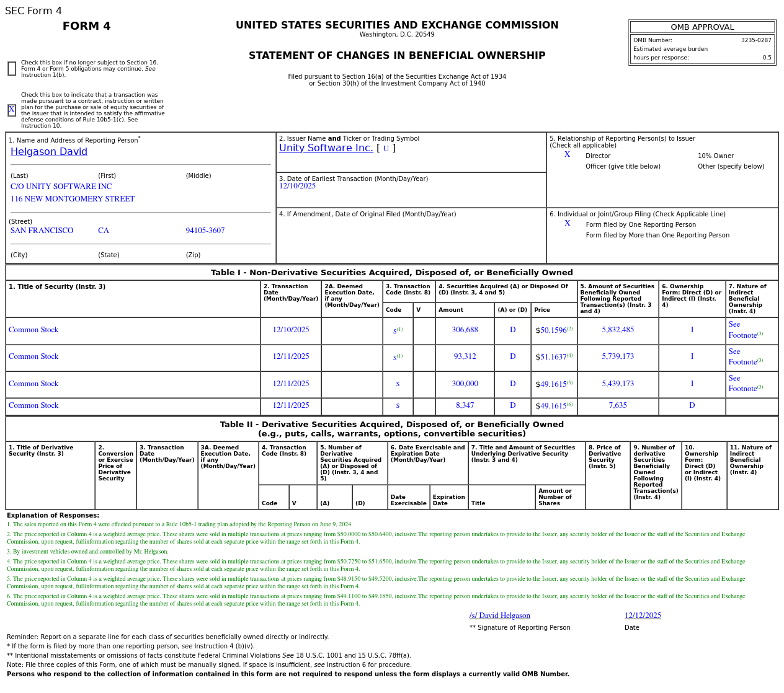
Task: Click the price $50.1596 cell
Action: pos(554,330)
